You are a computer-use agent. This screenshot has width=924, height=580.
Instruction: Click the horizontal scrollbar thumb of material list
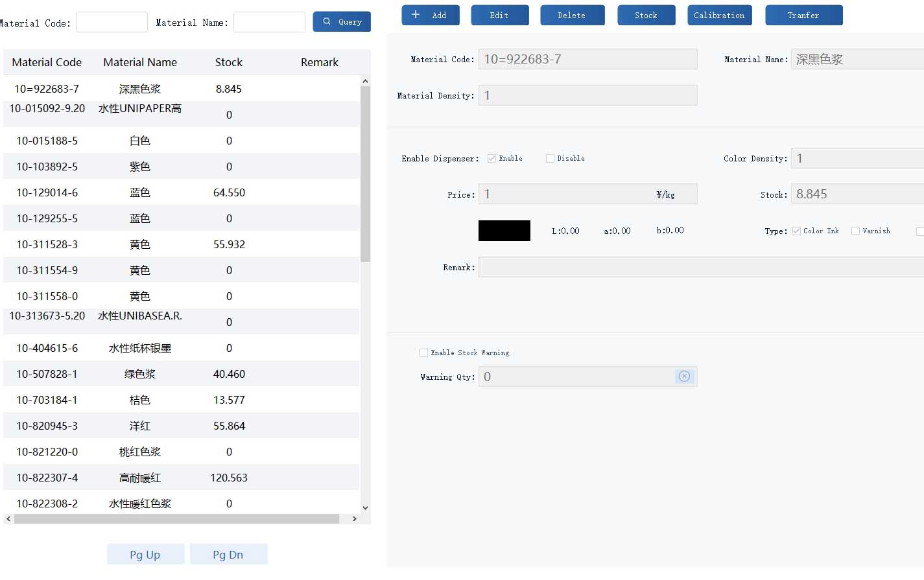click(x=176, y=519)
